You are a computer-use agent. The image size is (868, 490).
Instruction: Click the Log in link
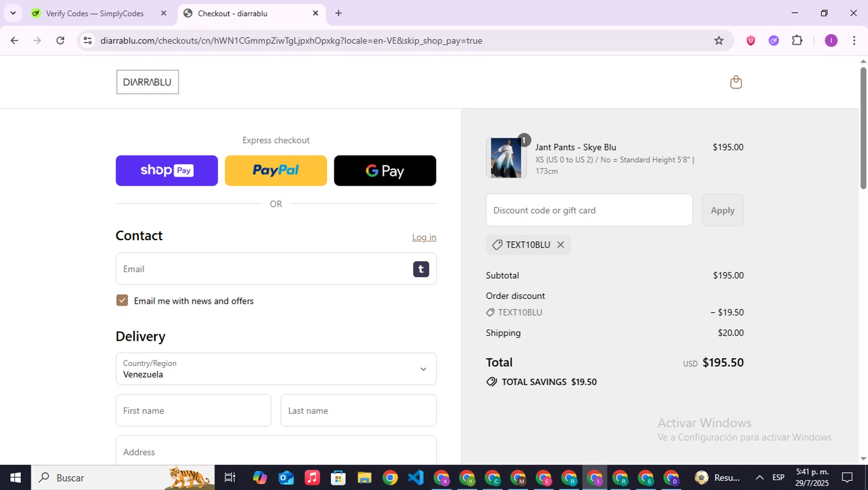(x=424, y=237)
